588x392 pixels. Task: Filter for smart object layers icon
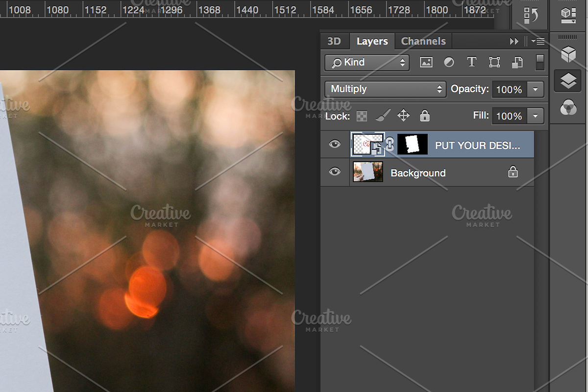coord(517,62)
